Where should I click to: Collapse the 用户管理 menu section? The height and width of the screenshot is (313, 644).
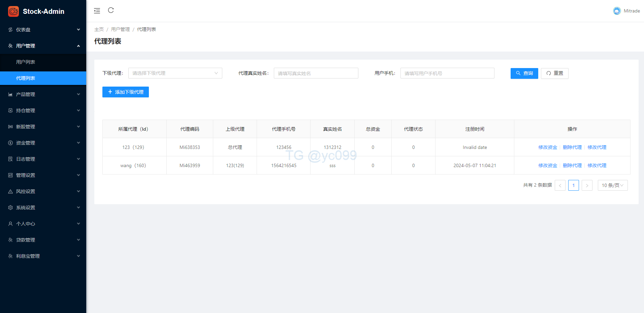pos(43,46)
